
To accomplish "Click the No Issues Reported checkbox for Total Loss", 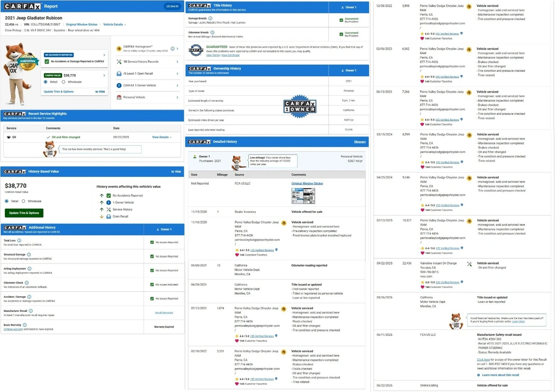I will pos(152,242).
